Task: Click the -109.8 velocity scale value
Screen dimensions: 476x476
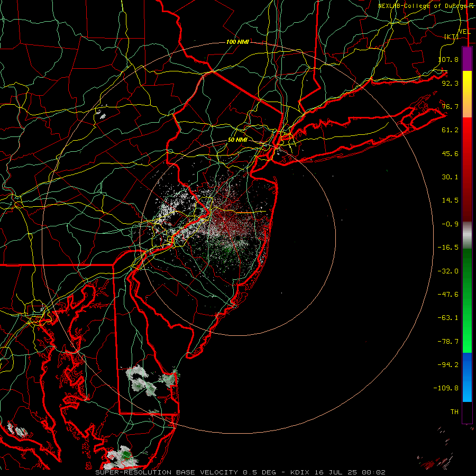Action: click(x=446, y=388)
